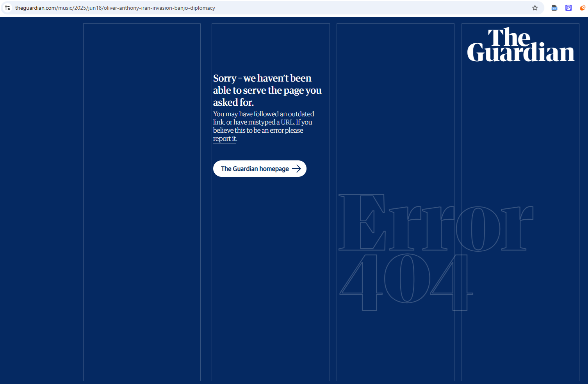Go to The Guardian homepage button

click(x=260, y=169)
